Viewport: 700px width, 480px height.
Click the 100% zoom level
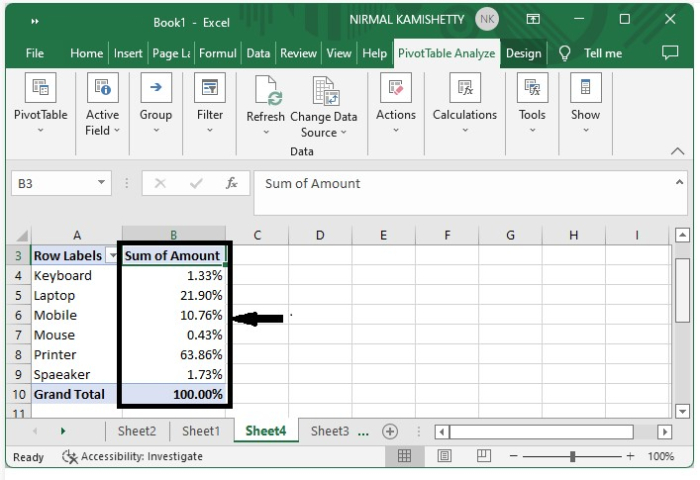coord(661,456)
